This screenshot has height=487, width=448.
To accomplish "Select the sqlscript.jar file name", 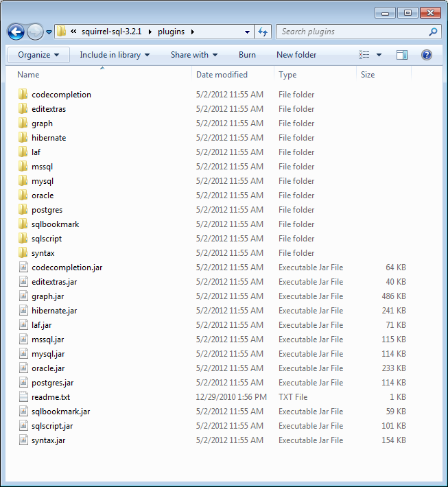I will click(x=52, y=426).
